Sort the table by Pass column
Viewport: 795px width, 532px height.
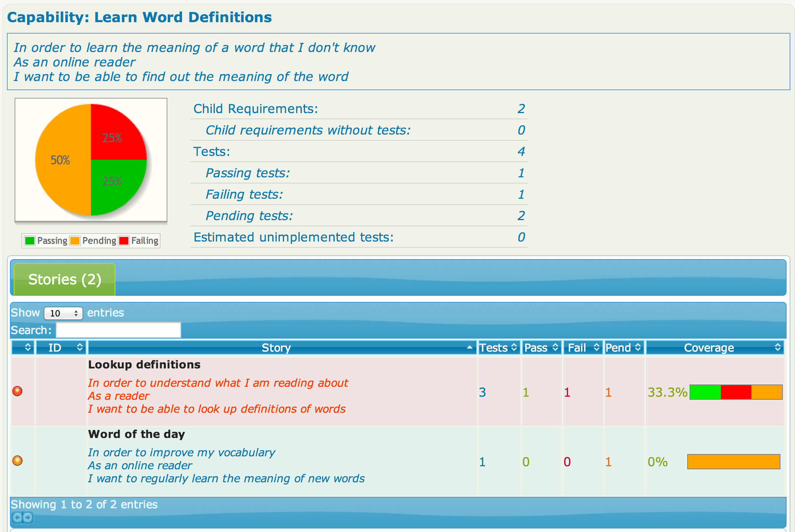[x=542, y=347]
